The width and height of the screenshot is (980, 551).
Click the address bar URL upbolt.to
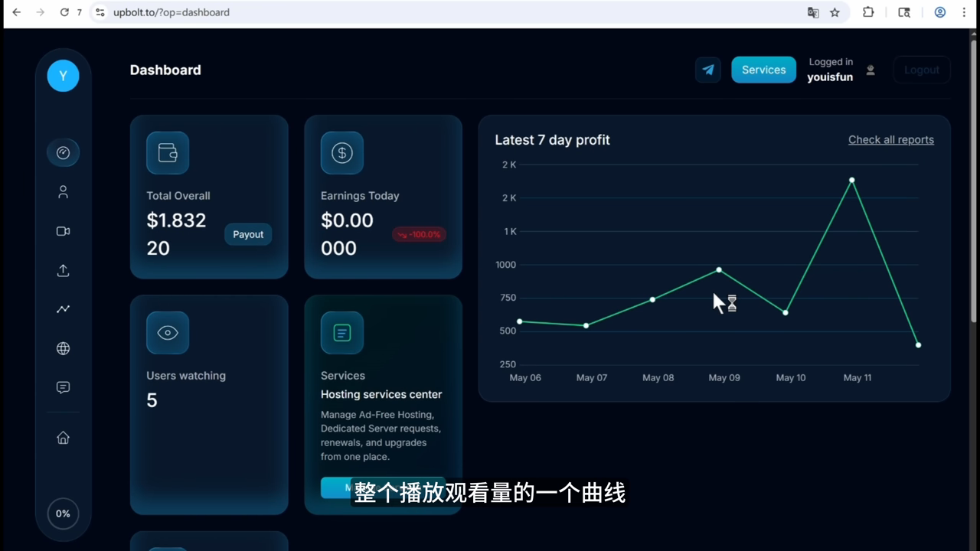click(171, 12)
